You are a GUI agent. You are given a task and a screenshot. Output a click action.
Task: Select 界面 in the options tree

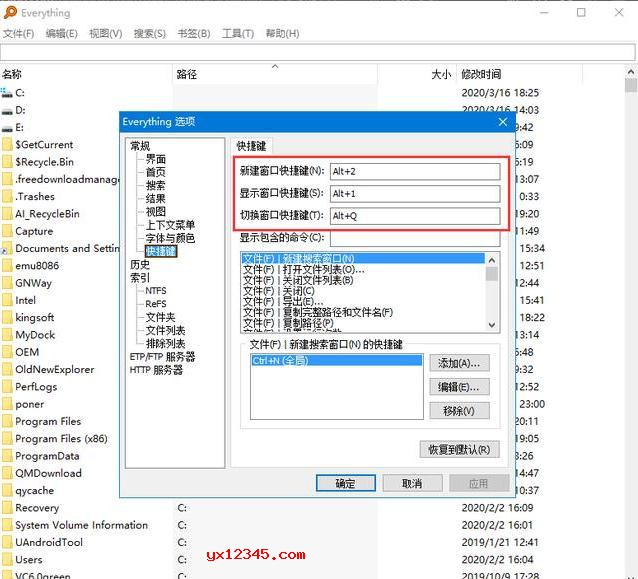click(156, 159)
